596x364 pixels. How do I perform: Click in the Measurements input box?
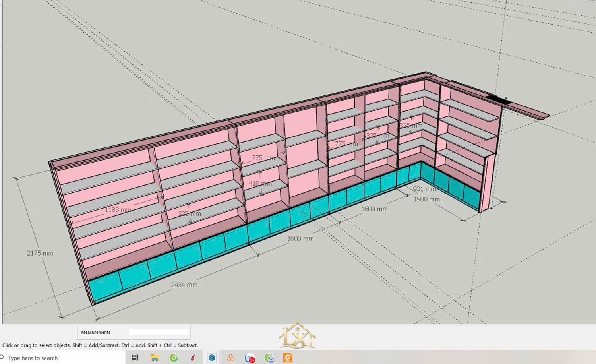[x=159, y=332]
